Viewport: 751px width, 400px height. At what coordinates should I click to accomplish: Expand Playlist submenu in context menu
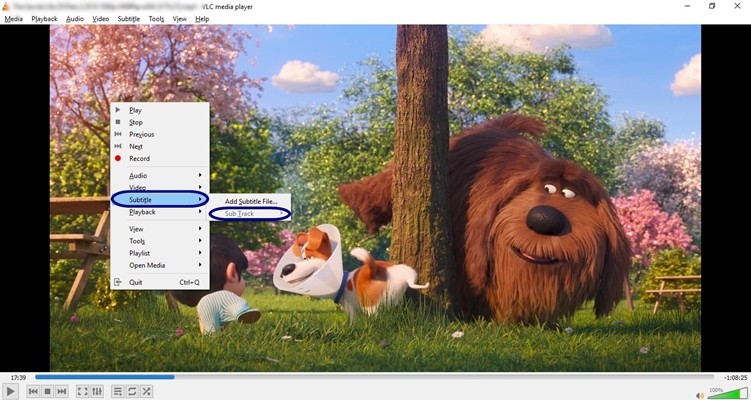pyautogui.click(x=159, y=253)
